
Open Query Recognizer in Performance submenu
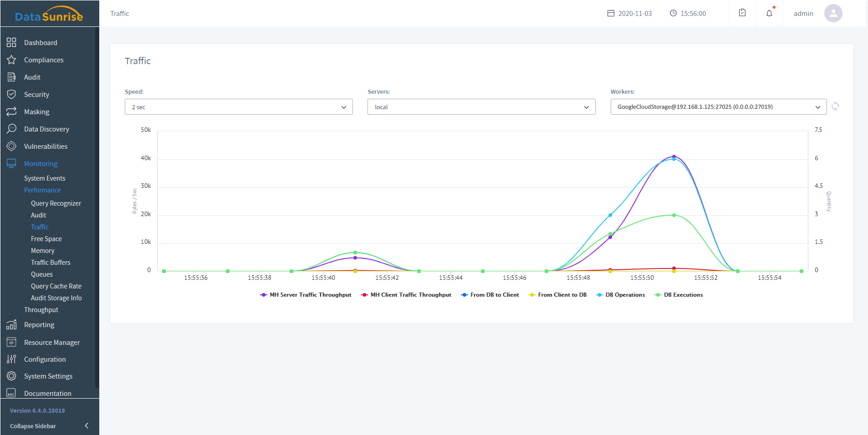56,203
